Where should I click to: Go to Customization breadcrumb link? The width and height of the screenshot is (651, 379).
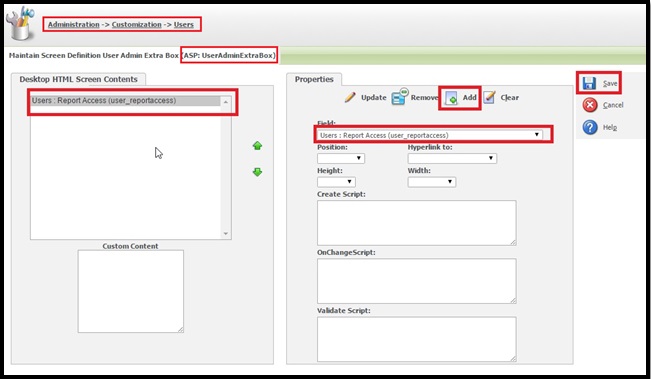[137, 24]
